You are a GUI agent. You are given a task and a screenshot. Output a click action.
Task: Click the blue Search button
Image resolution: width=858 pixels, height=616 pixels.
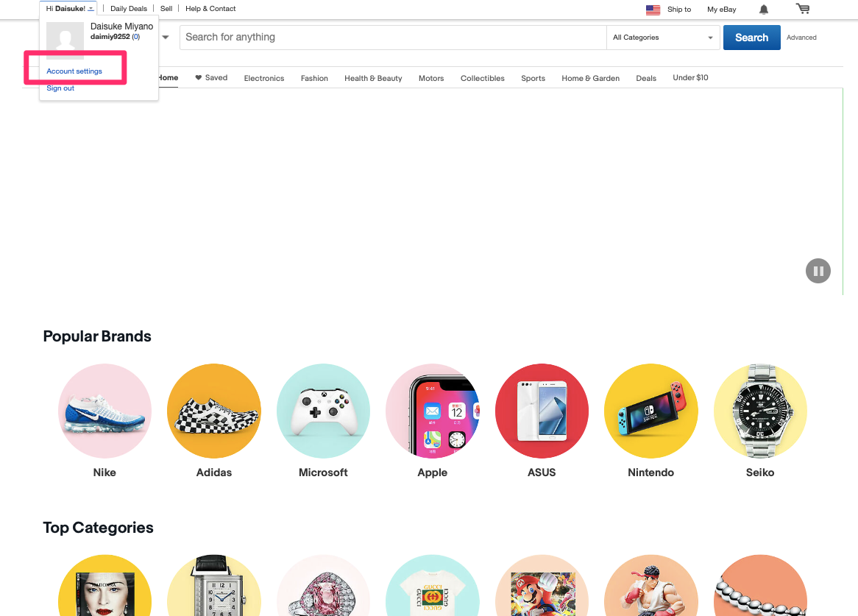point(751,38)
